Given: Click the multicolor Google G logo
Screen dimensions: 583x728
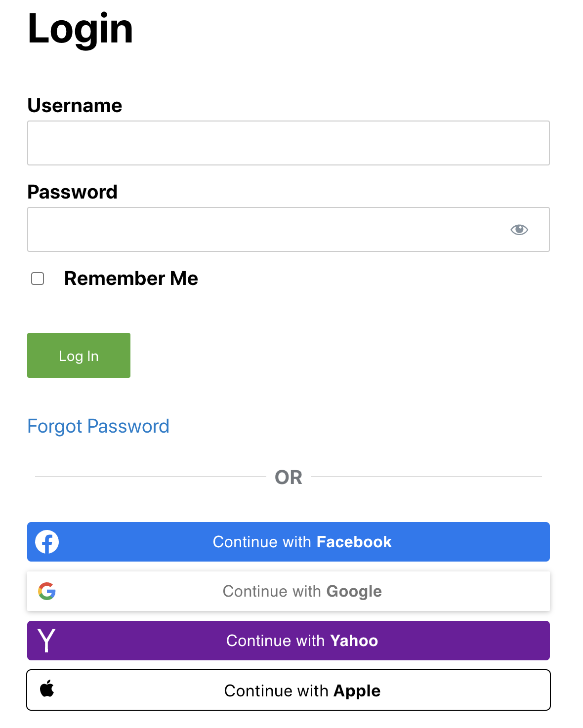Looking at the screenshot, I should [x=47, y=591].
